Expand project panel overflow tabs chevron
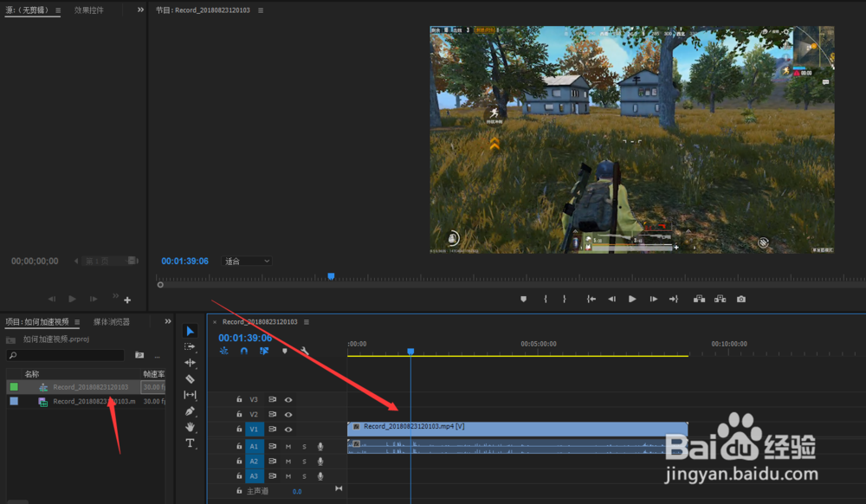 point(168,321)
